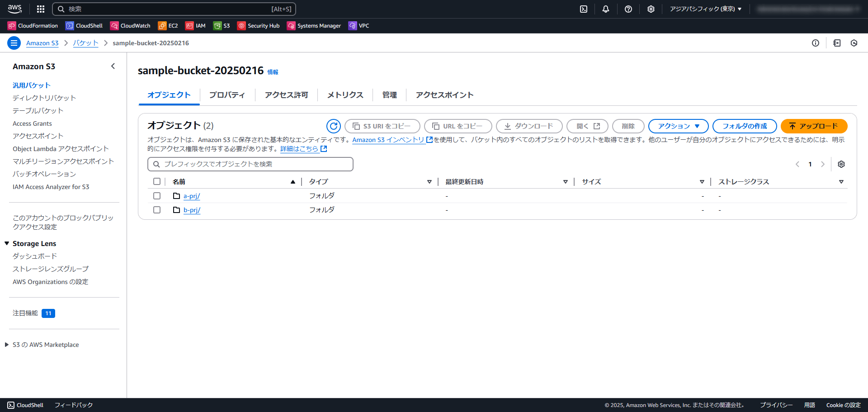Collapse the Storage Lens section

[7, 243]
